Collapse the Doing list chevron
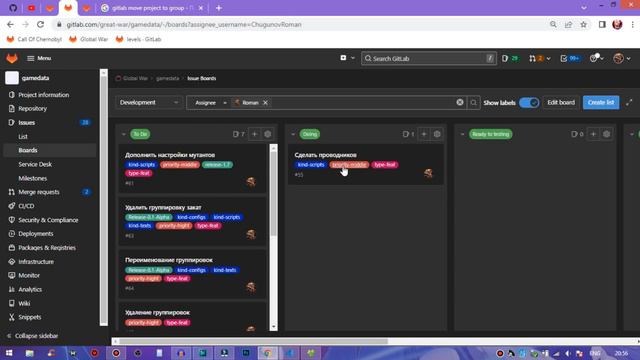This screenshot has width=640, height=360. (x=293, y=134)
